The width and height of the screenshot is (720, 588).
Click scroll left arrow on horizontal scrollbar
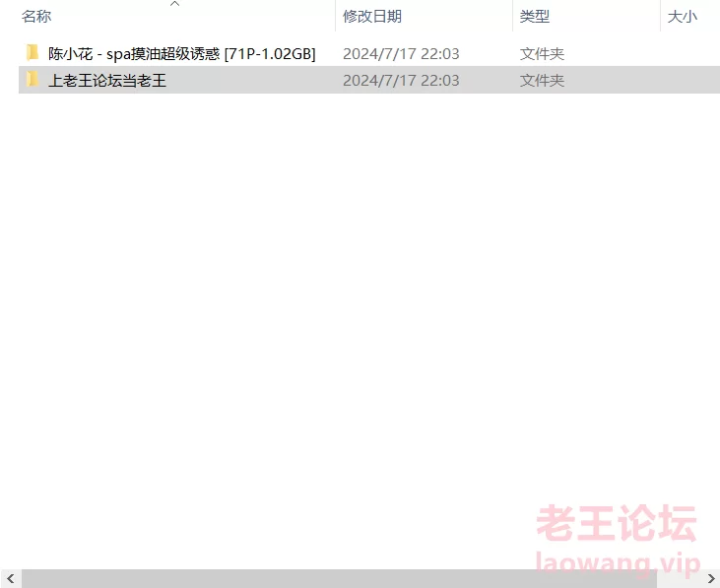click(11, 578)
